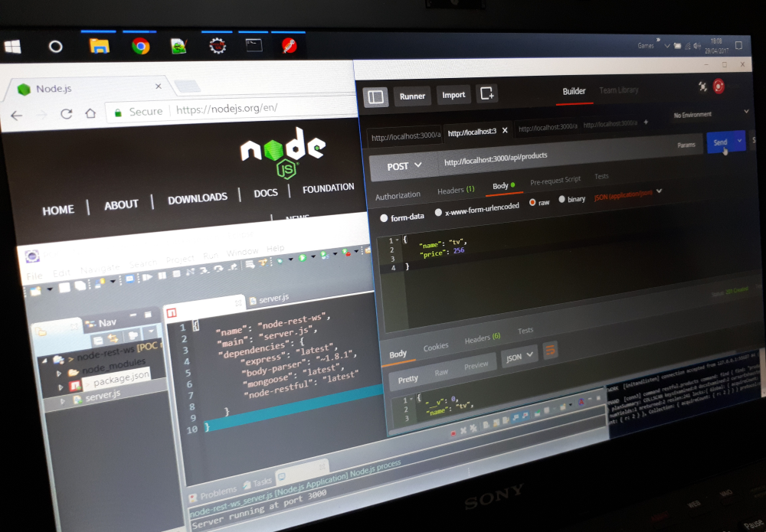
Task: Click the red sync icon in Postman
Action: click(719, 86)
